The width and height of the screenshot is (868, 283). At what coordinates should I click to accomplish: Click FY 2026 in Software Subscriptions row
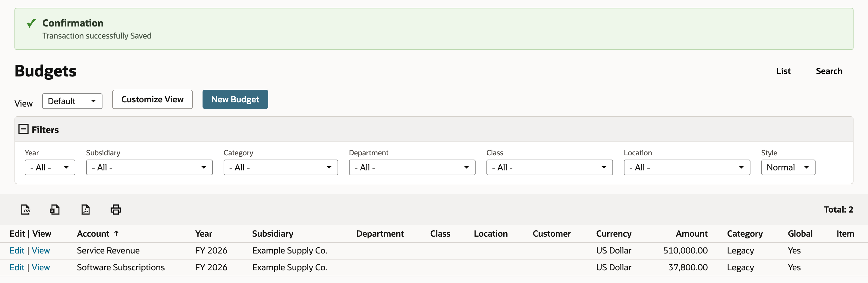point(211,267)
